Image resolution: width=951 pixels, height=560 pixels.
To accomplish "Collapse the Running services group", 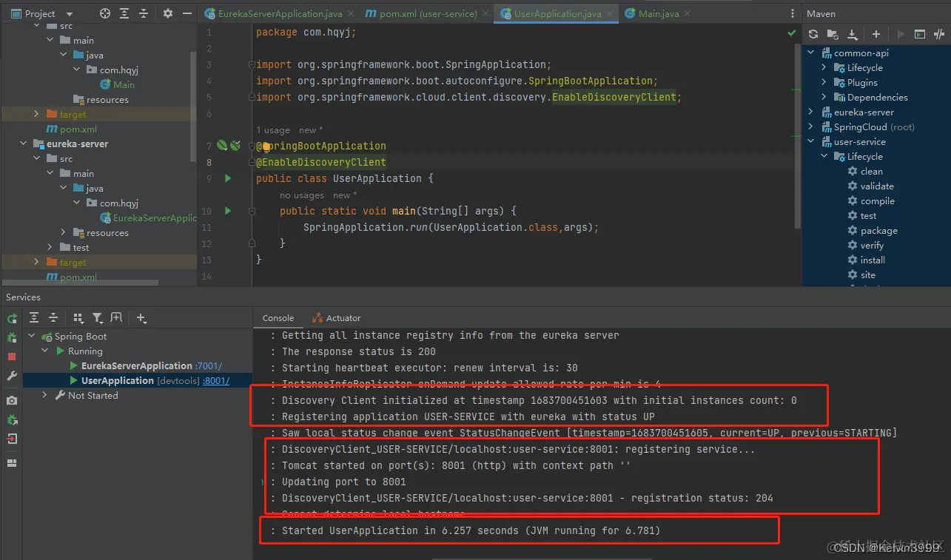I will click(45, 351).
